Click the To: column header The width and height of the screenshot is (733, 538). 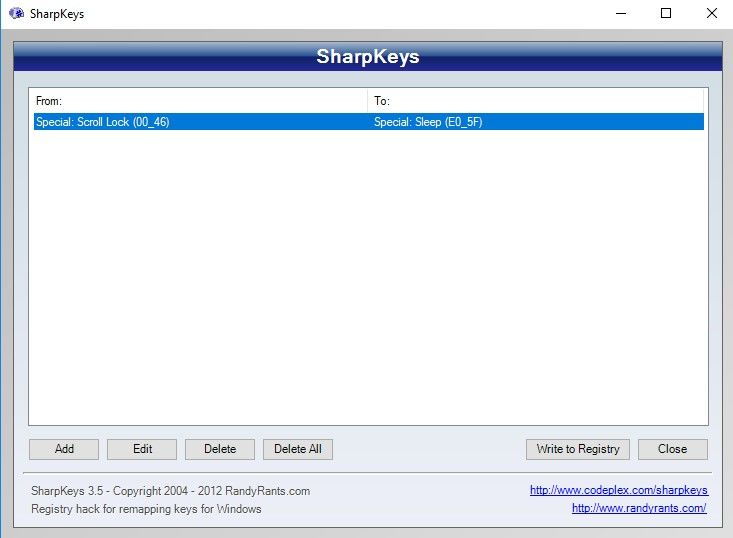536,101
